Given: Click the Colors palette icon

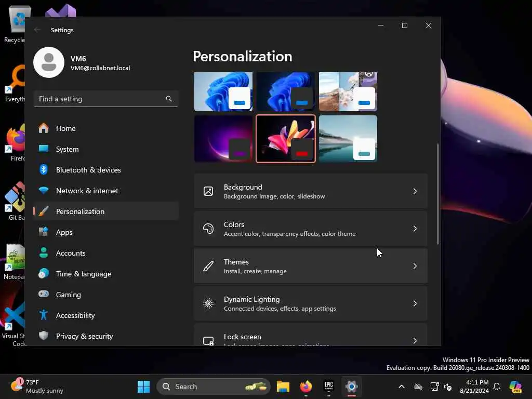Looking at the screenshot, I should (x=208, y=229).
